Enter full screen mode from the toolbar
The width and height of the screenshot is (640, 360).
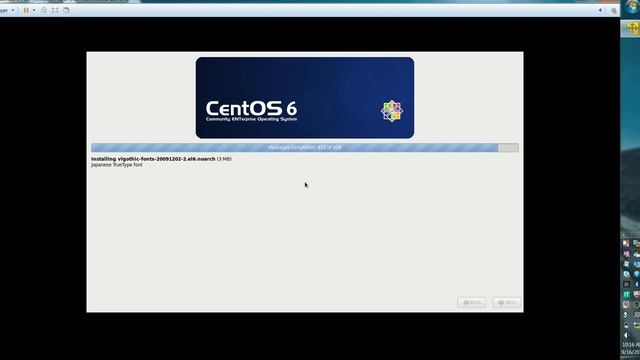click(55, 10)
